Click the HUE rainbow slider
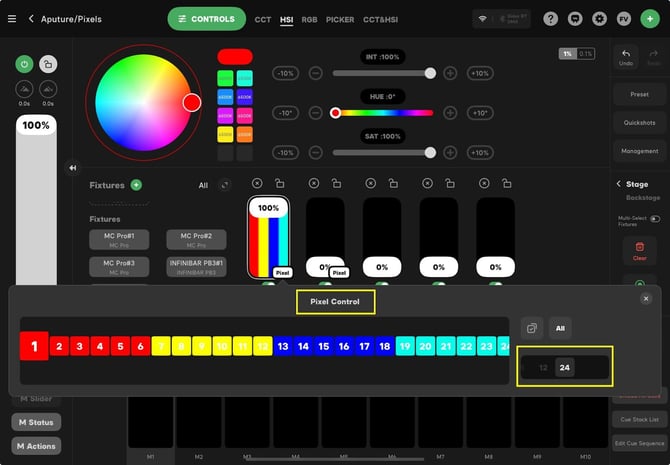This screenshot has height=465, width=670. [x=382, y=113]
